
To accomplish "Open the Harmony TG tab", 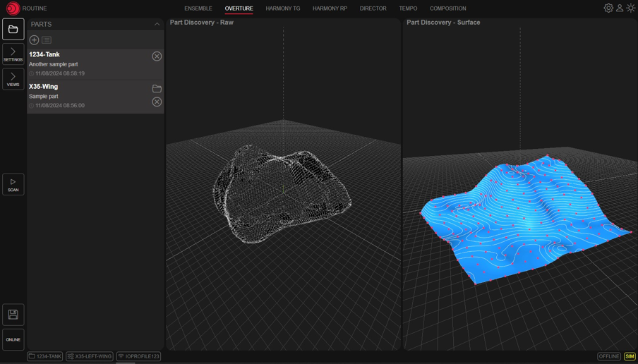I will tap(283, 8).
